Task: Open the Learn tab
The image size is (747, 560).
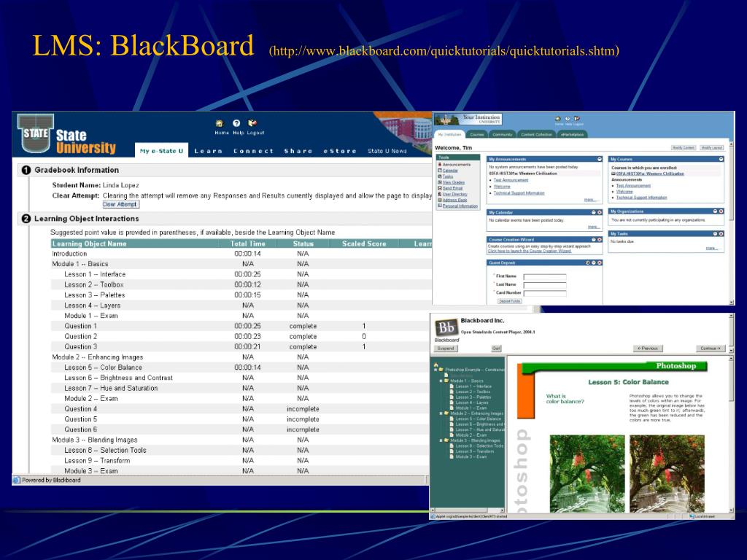Action: point(208,151)
